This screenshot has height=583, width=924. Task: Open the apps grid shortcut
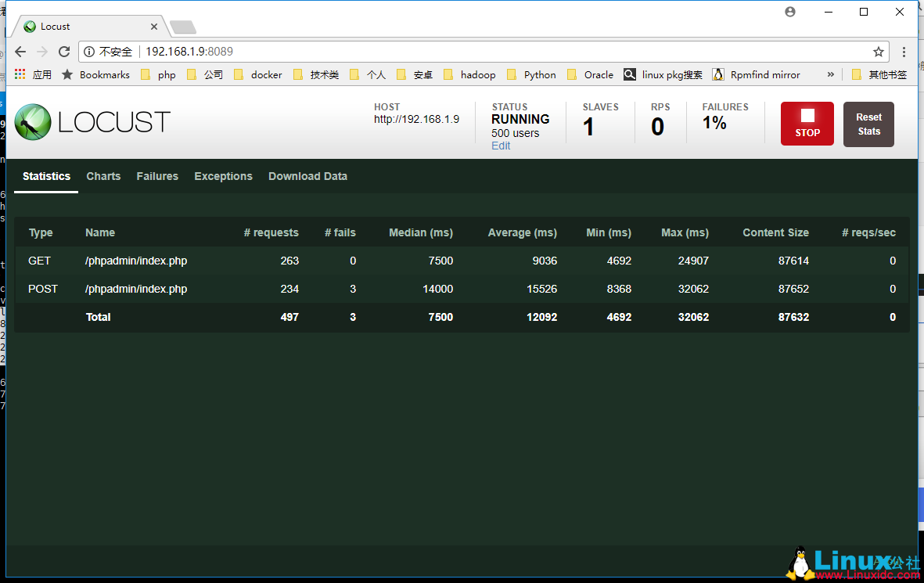pos(20,74)
